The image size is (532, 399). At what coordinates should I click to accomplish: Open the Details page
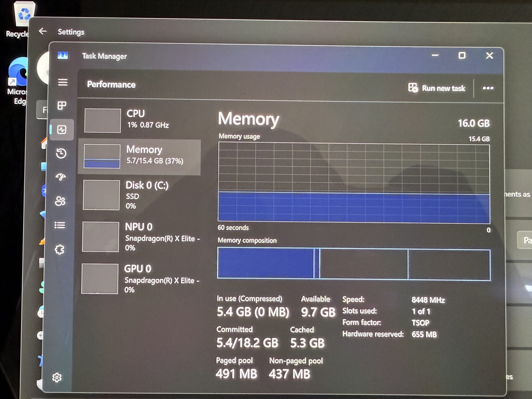coord(60,225)
